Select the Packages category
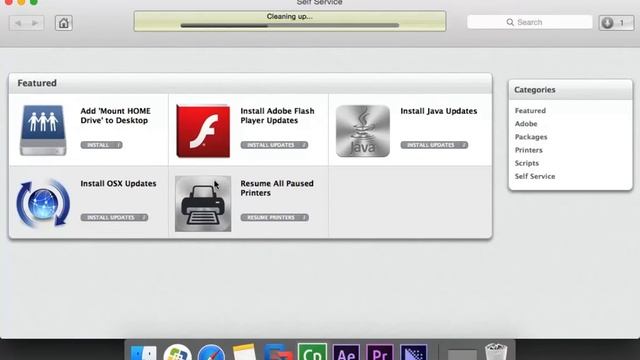This screenshot has height=360, width=640. click(x=531, y=137)
